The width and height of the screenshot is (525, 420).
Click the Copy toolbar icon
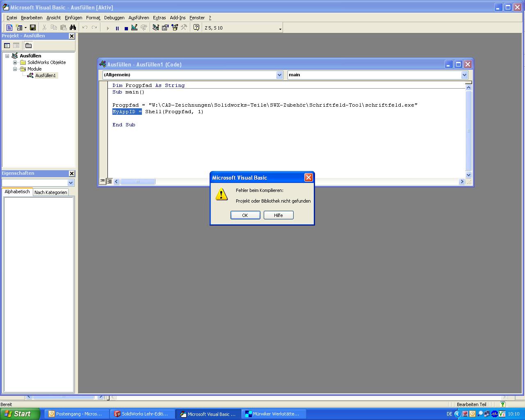pyautogui.click(x=54, y=27)
